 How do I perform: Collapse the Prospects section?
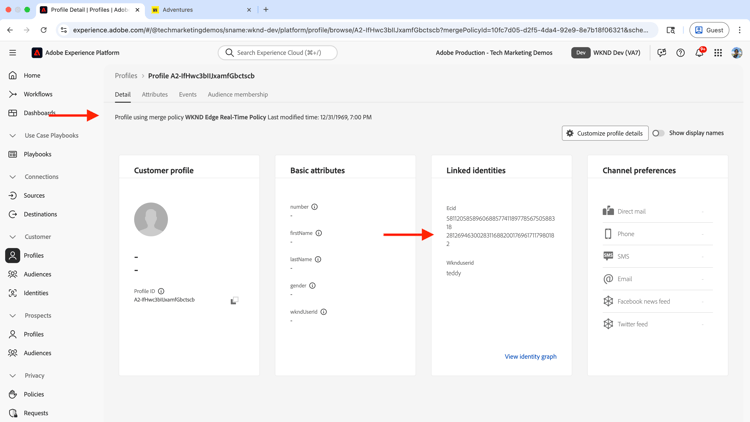click(x=12, y=316)
